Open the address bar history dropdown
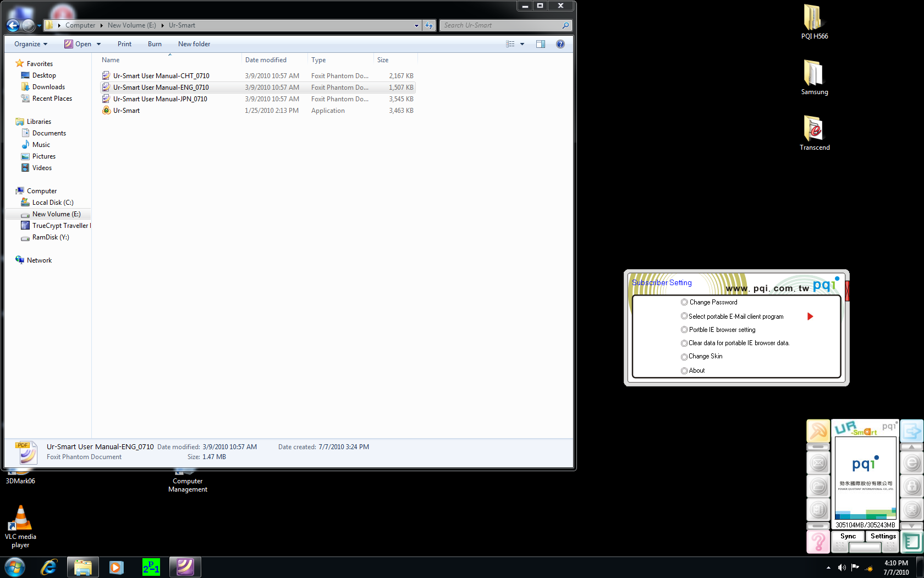 [416, 25]
